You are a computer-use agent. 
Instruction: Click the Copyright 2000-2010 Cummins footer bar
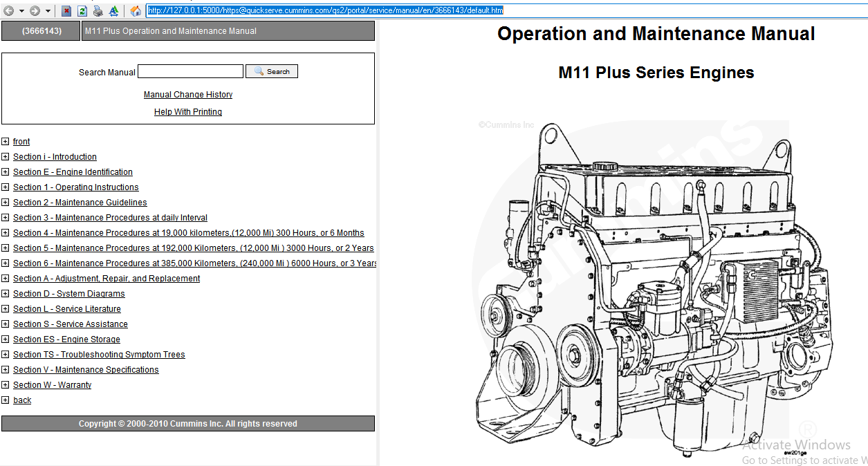[188, 424]
